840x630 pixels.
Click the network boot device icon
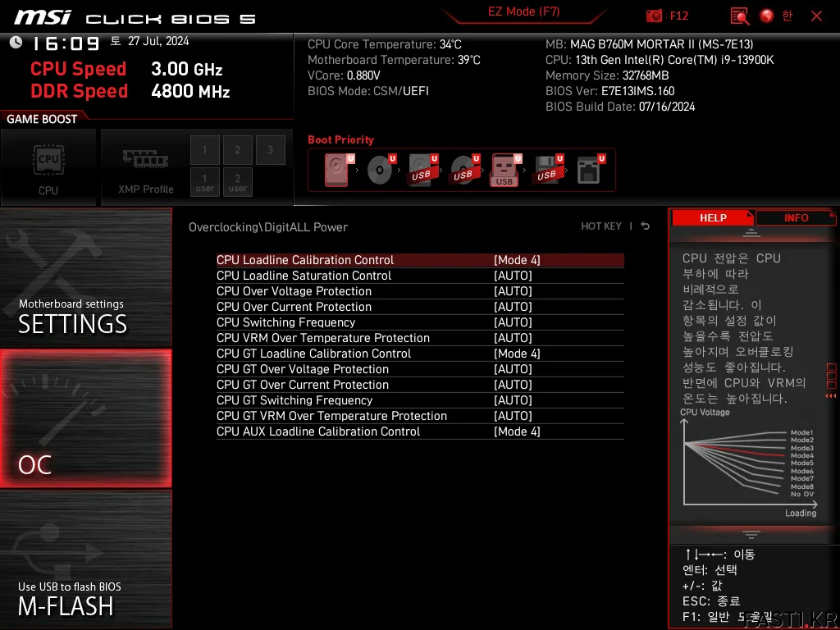[x=591, y=170]
